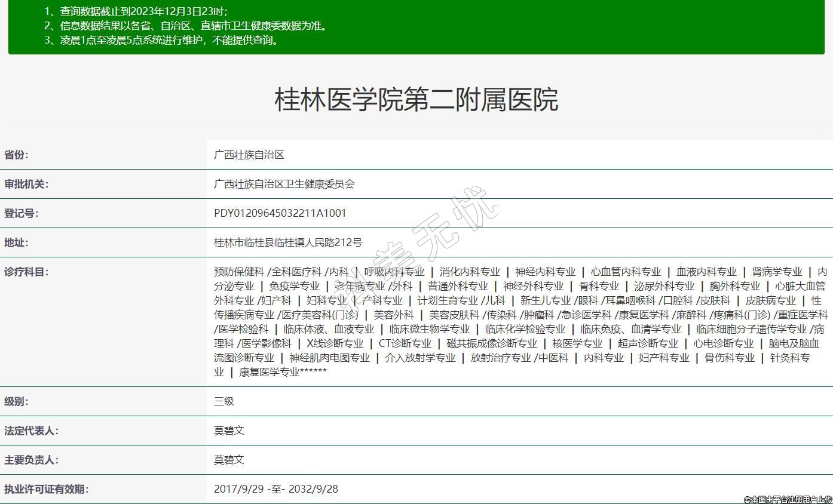Click 广西壮族自治区卫生健康委员会 approval authority value
The width and height of the screenshot is (833, 504).
coord(284,184)
